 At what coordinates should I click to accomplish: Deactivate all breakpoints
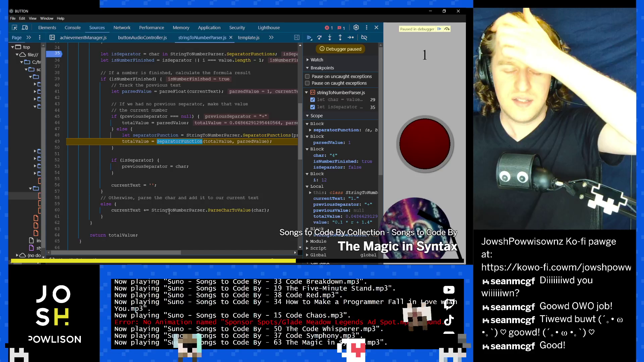[x=365, y=38]
